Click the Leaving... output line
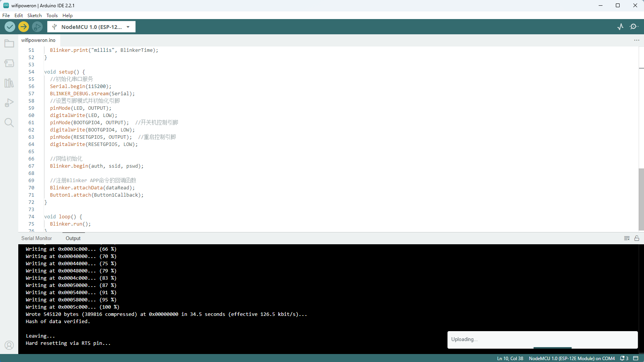Image resolution: width=644 pixels, height=362 pixels. (40, 336)
